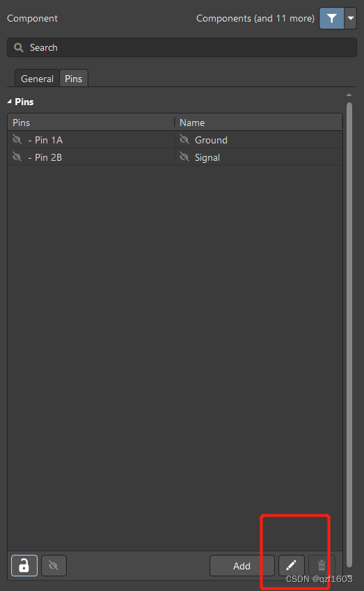Click the Add pin button
364x591 pixels.
pos(242,566)
